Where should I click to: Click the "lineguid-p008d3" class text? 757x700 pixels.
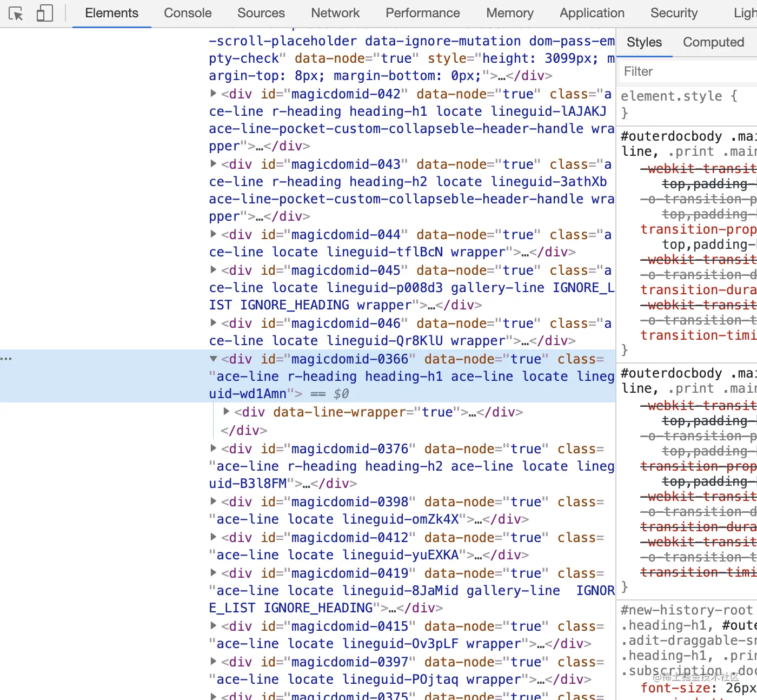click(x=385, y=288)
